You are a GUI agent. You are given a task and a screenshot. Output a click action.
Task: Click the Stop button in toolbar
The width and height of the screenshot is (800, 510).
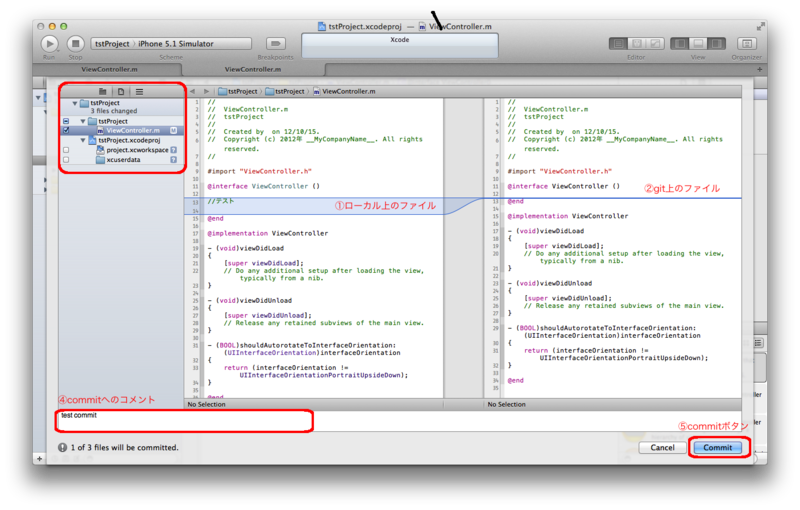pos(76,44)
